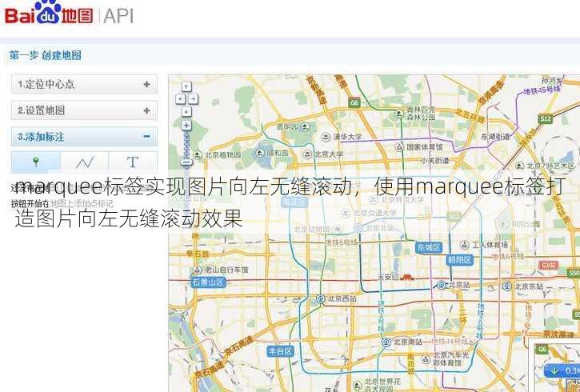The image size is (580, 392).
Task: Select the polyline drawing tool tab
Action: [85, 162]
